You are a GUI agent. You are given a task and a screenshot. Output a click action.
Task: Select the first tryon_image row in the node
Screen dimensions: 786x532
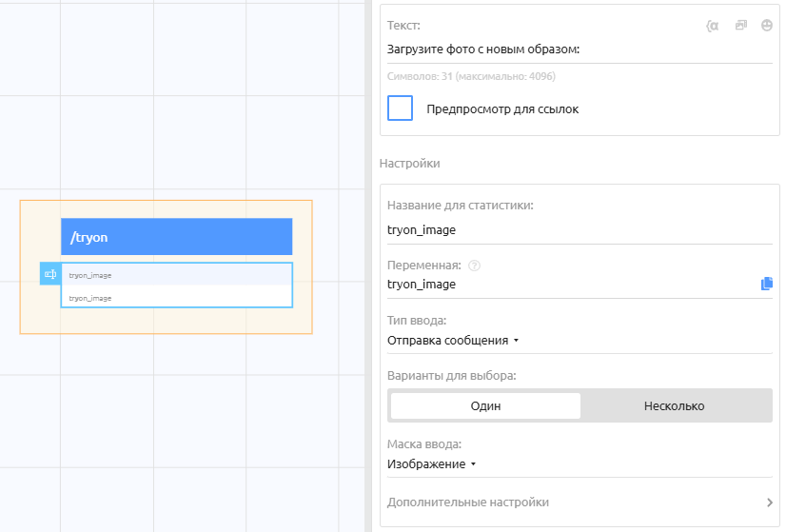(176, 275)
